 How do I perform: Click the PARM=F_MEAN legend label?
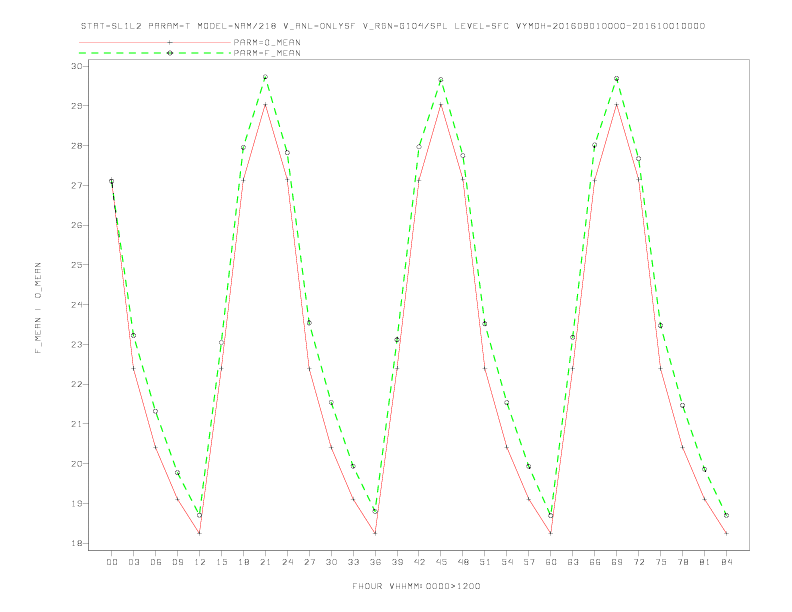(267, 53)
